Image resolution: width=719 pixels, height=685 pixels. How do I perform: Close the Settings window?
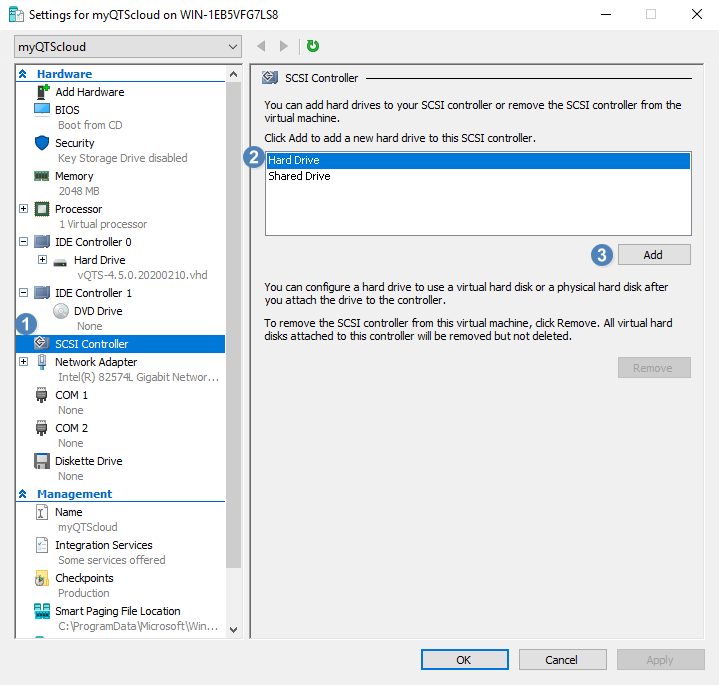(x=697, y=14)
